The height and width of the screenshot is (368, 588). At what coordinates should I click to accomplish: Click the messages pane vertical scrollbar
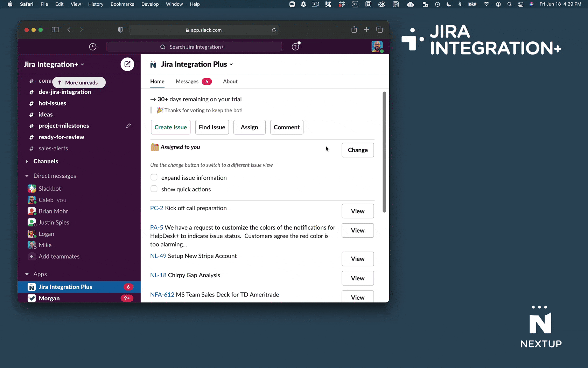[x=384, y=152]
